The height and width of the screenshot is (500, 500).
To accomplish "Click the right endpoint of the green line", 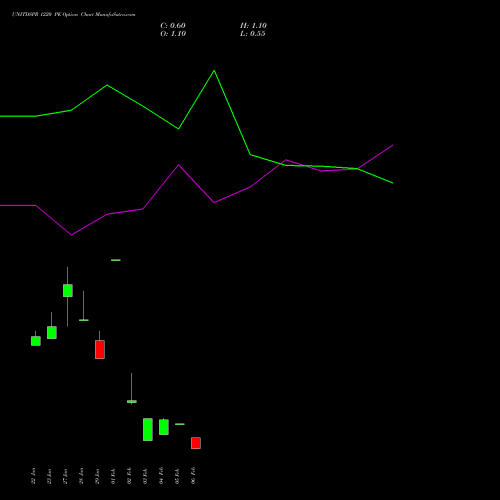I will point(393,183).
